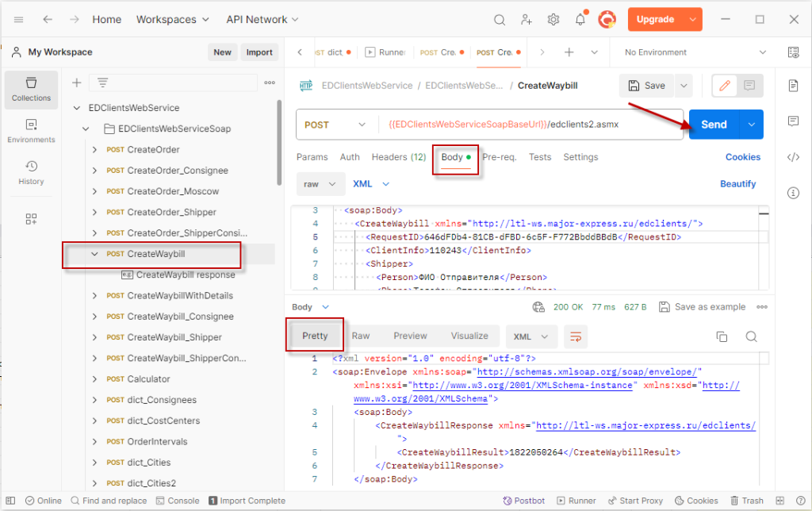Click the configure workspace sidebar icon

[x=31, y=219]
